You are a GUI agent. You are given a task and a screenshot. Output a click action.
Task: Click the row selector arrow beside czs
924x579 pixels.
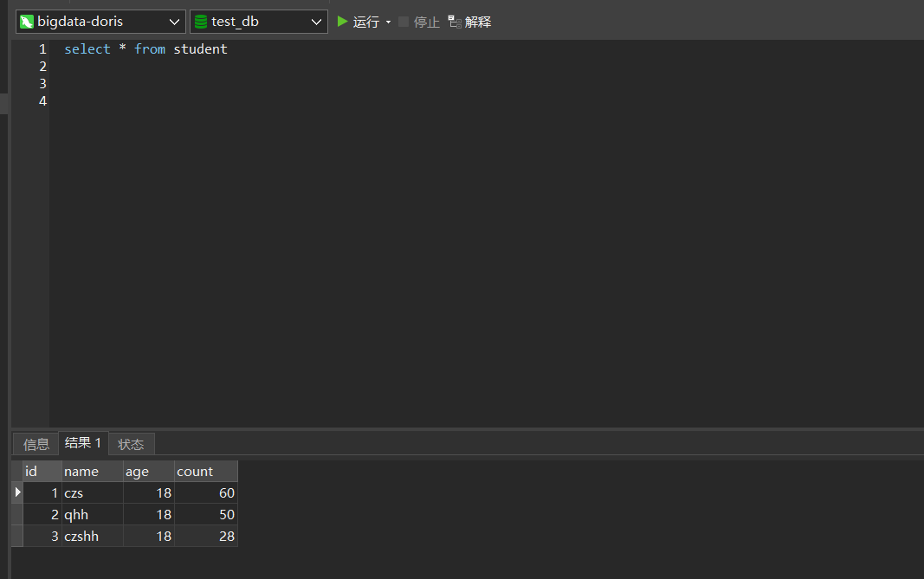click(x=17, y=492)
